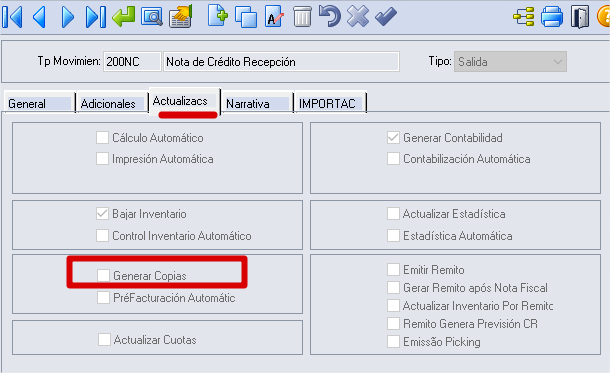The image size is (610, 373).
Task: Click the copy record icon
Action: pos(246,17)
